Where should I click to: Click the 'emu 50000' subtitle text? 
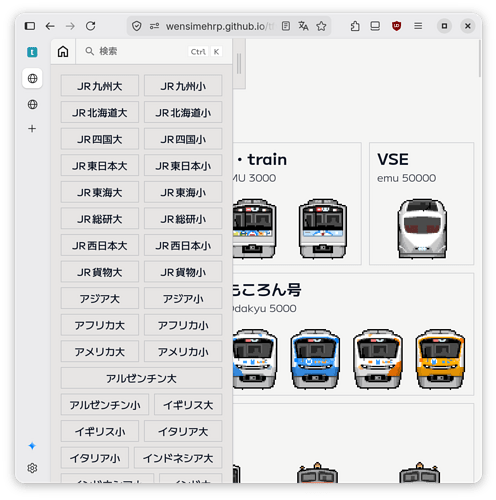coord(406,178)
